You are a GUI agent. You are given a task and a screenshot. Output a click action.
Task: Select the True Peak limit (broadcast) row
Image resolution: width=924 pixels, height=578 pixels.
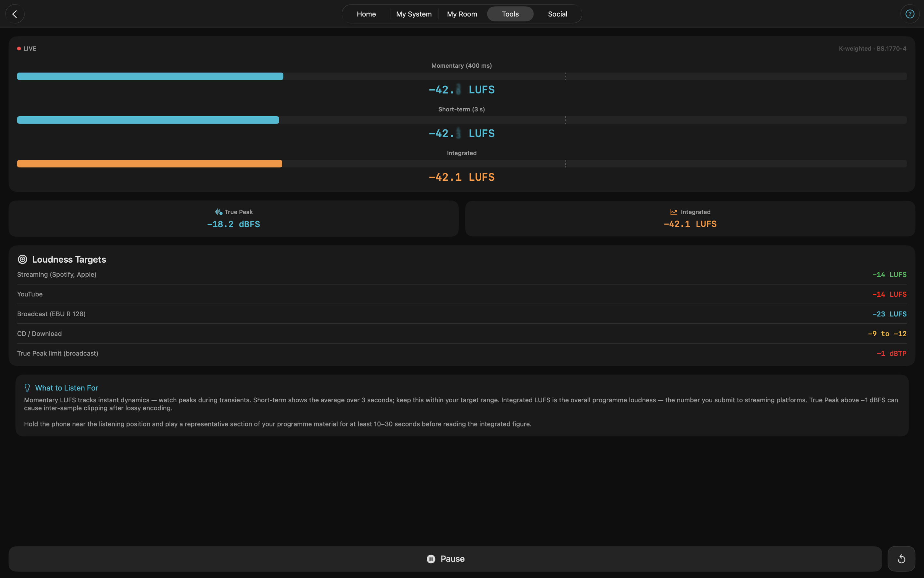[x=462, y=353]
